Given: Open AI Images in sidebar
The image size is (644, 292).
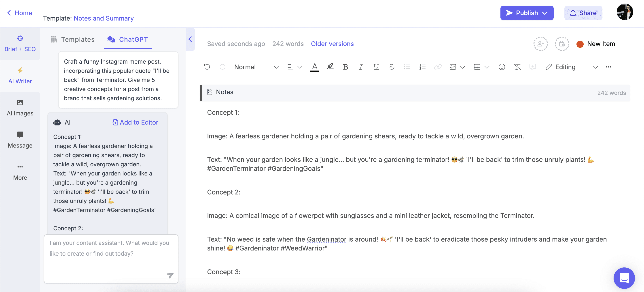Looking at the screenshot, I should pos(20,108).
